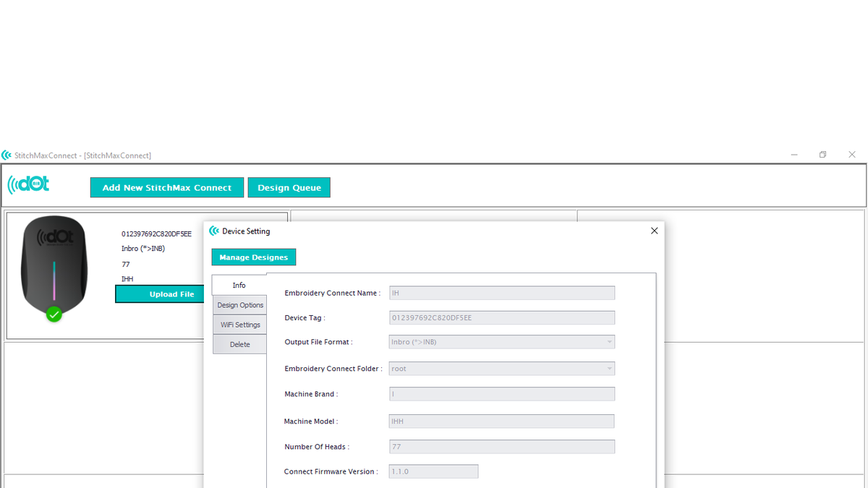Click the StitchMaxConnect app icon in title bar
Screen dimensions: 868x488
pos(7,155)
